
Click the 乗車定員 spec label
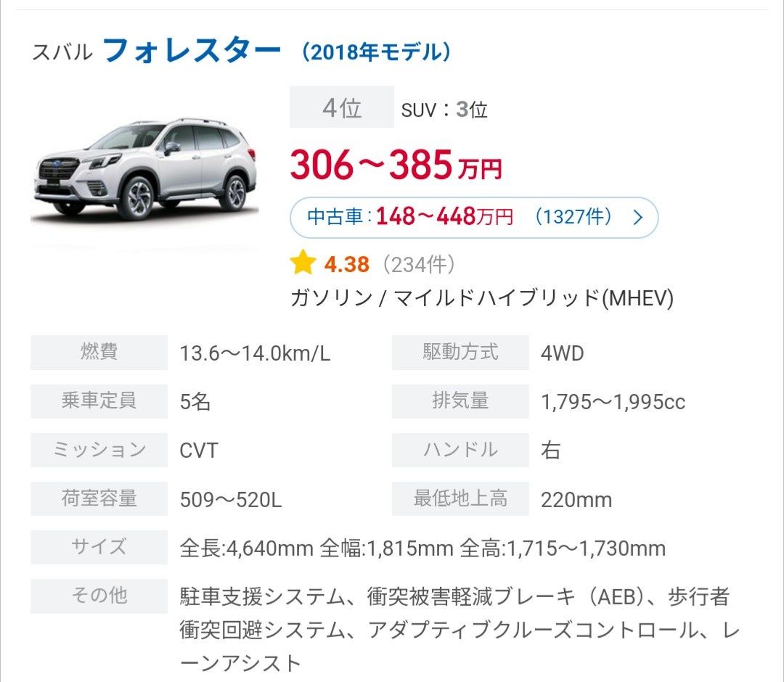[x=99, y=401]
